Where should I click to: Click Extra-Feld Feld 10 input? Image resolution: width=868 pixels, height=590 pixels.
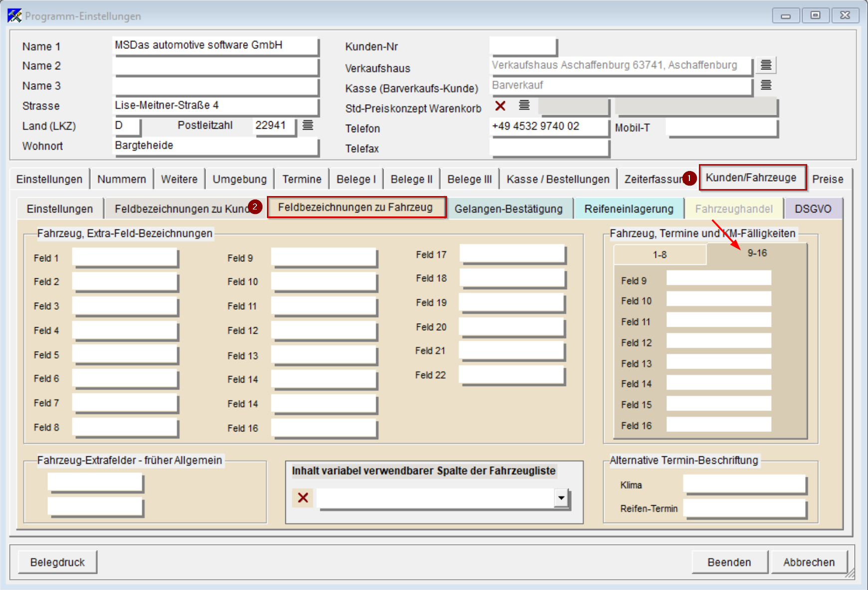click(324, 282)
